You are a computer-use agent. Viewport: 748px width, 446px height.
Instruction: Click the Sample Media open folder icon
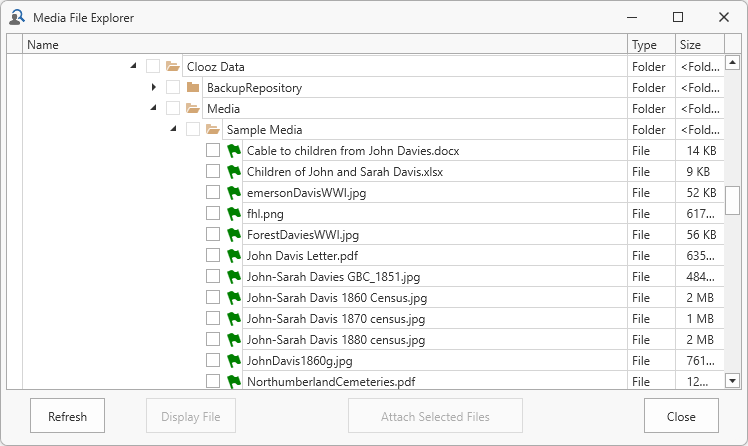[213, 130]
